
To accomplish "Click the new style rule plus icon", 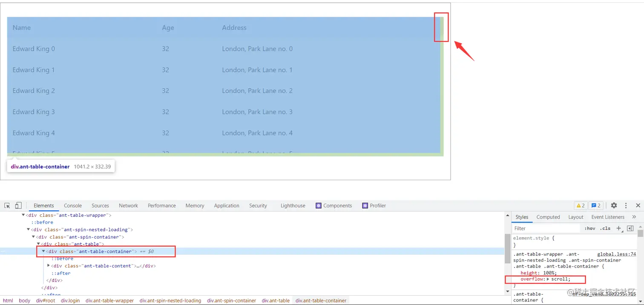I will tap(619, 228).
